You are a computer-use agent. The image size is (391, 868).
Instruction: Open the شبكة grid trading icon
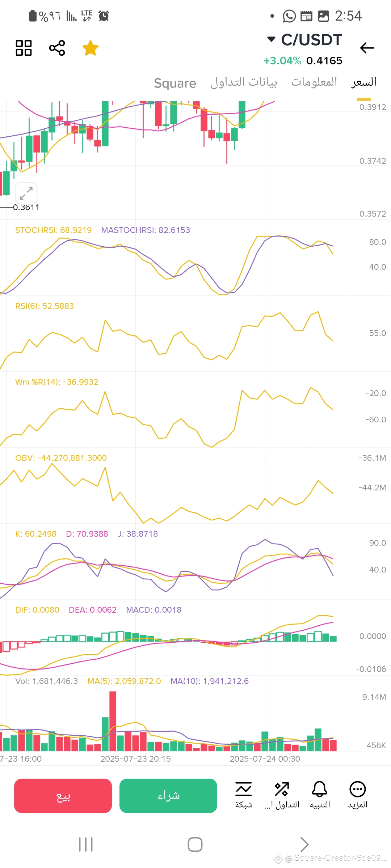tap(244, 795)
